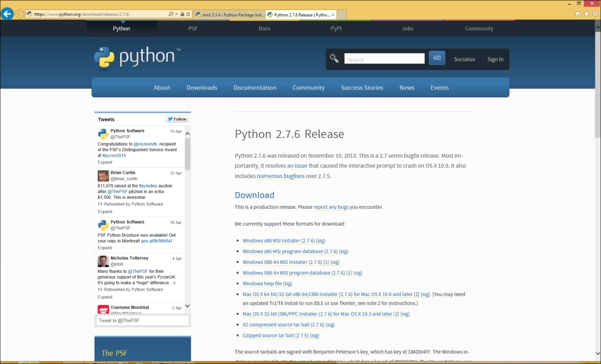Open the Jobs top navigation tab
The width and height of the screenshot is (601, 364).
point(408,29)
